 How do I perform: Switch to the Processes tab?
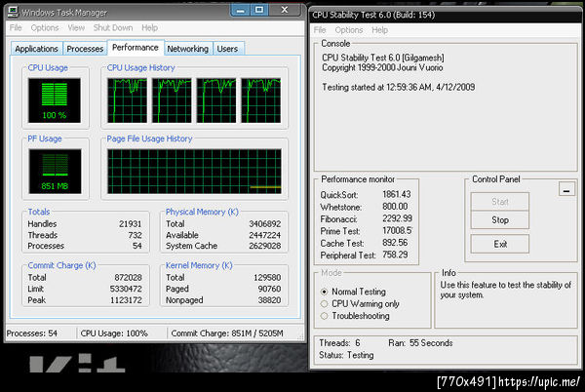[85, 49]
